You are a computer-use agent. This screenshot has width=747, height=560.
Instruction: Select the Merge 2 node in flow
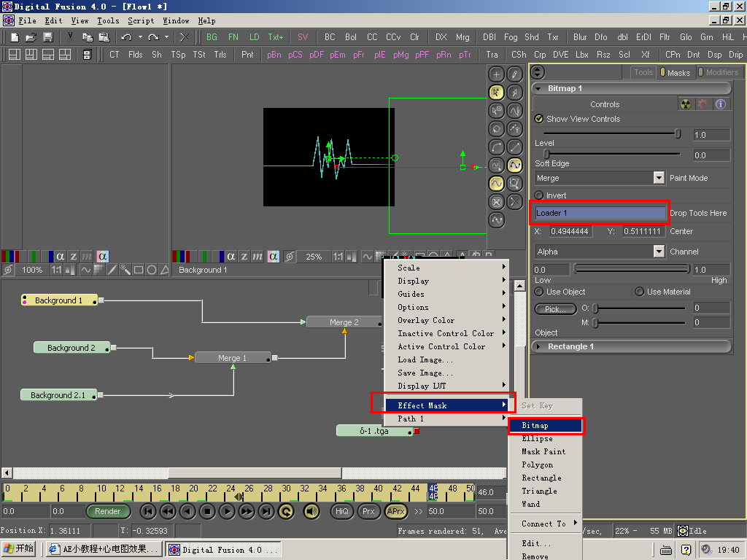click(x=344, y=322)
